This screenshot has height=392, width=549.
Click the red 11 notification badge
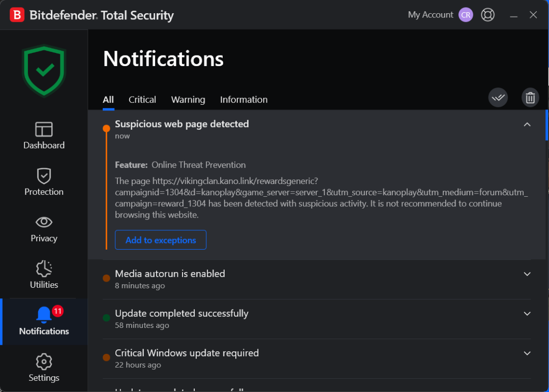57,311
